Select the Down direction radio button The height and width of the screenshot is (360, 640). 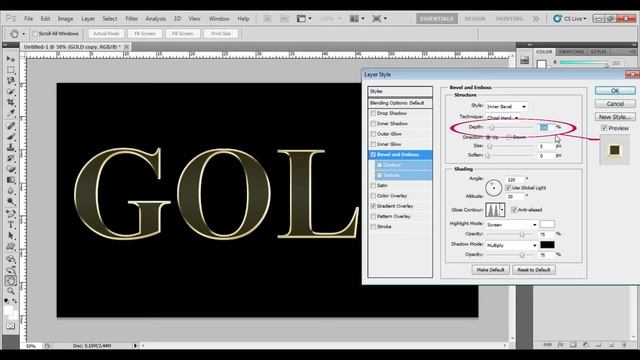[x=509, y=137]
